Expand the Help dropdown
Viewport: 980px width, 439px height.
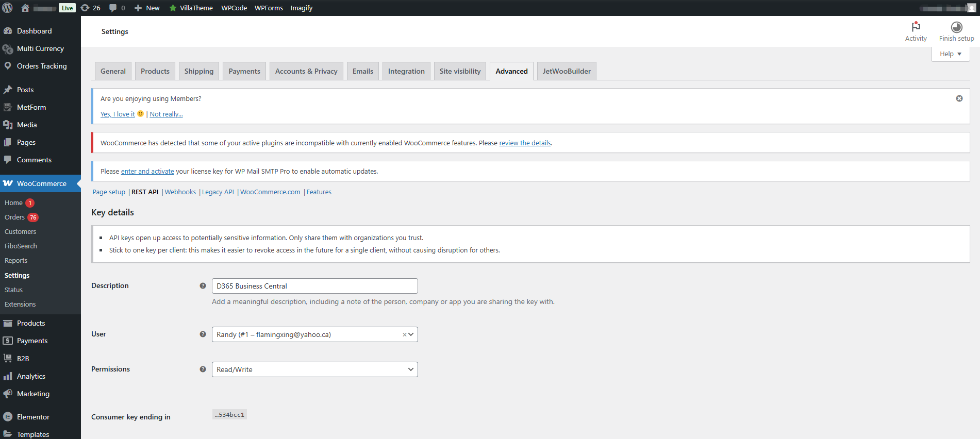click(x=951, y=54)
